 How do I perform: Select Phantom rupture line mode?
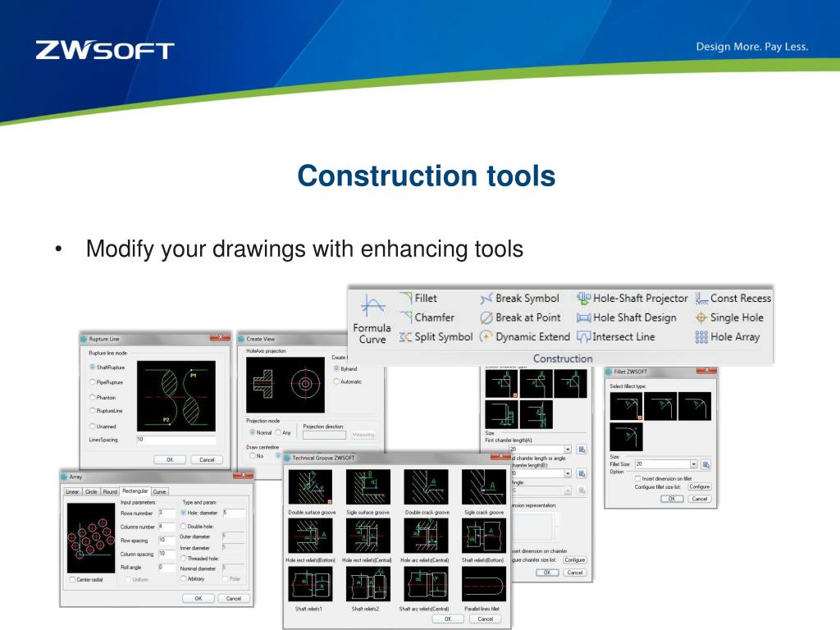pyautogui.click(x=93, y=398)
